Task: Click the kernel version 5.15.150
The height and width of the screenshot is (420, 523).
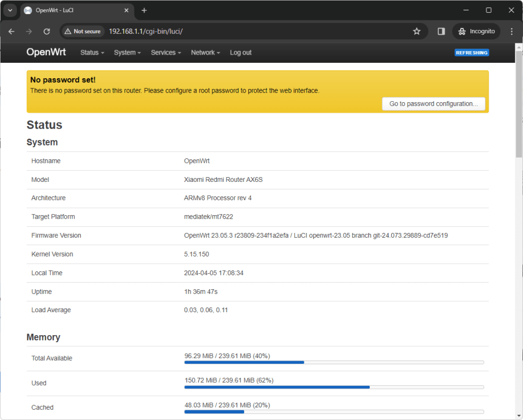Action: coord(197,254)
